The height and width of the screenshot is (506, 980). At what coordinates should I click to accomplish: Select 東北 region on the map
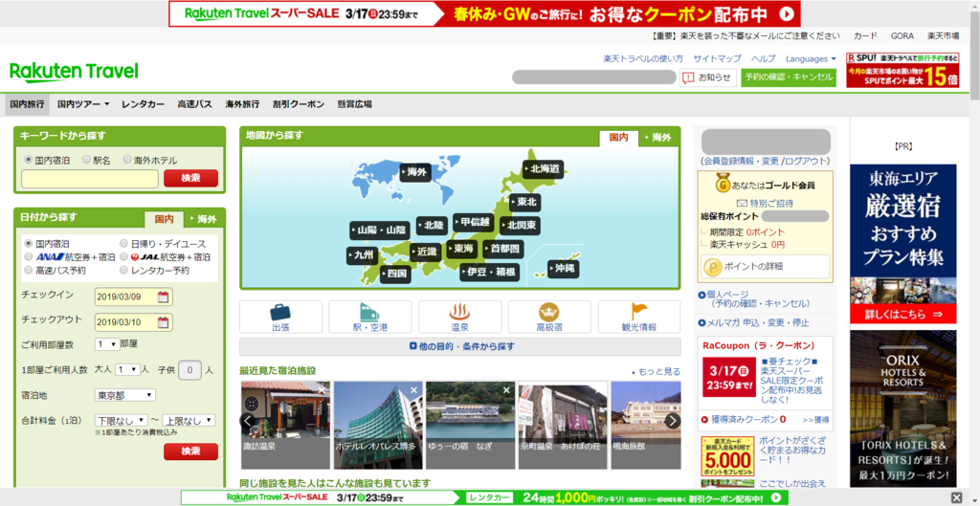click(x=525, y=203)
